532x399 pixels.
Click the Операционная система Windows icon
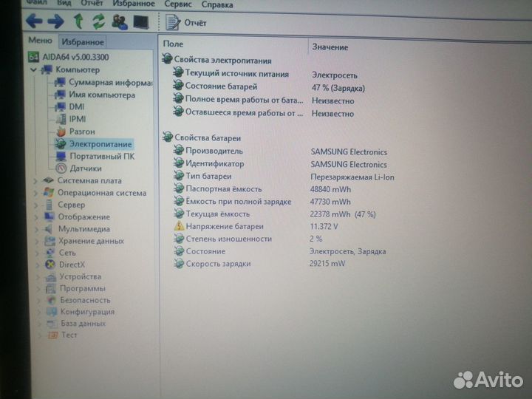(x=49, y=192)
